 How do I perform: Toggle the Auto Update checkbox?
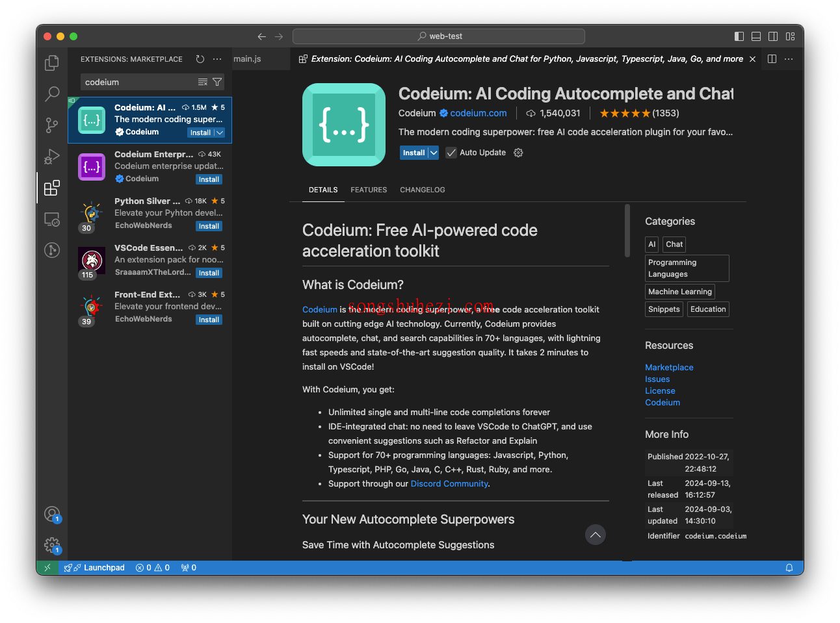451,153
